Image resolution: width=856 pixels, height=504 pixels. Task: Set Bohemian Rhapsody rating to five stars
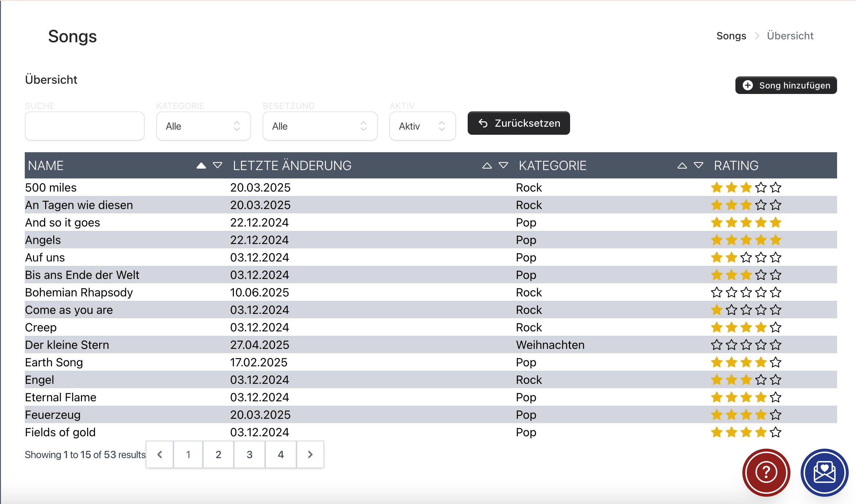pos(776,292)
